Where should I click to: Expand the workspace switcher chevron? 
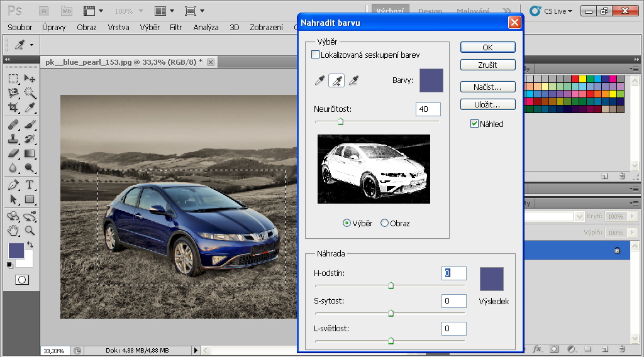click(508, 11)
